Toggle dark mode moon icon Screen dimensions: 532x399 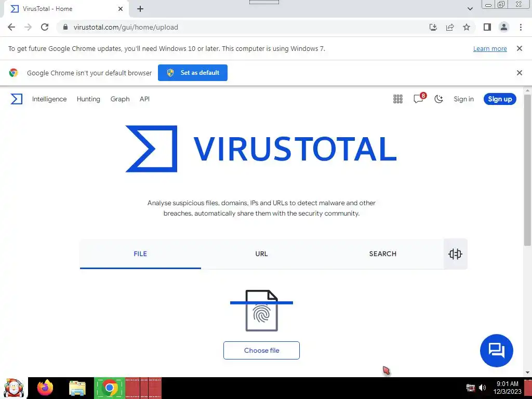(438, 99)
